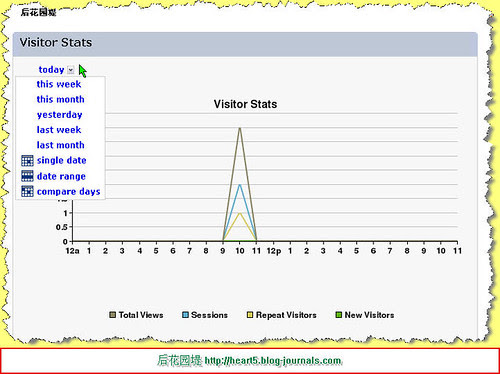Click the Sessions legend swatch

tap(185, 315)
